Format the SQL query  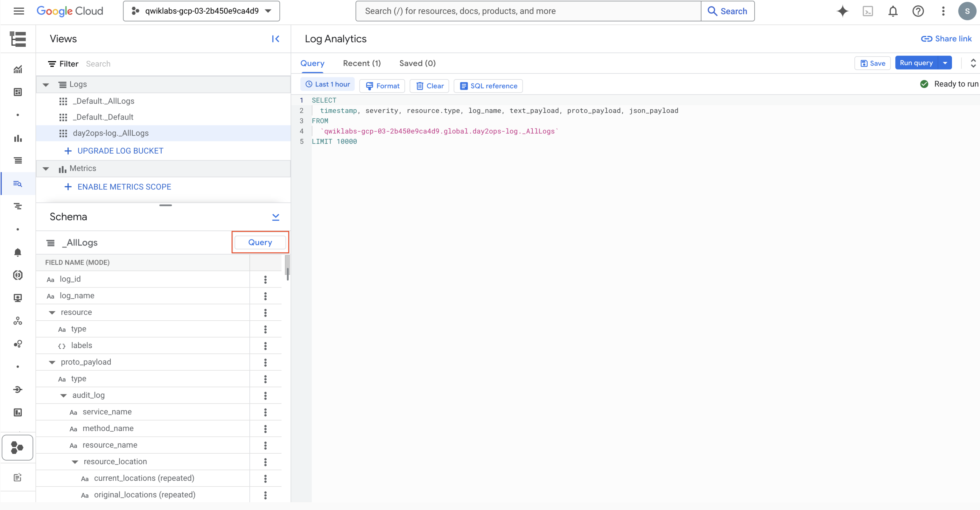click(x=382, y=86)
